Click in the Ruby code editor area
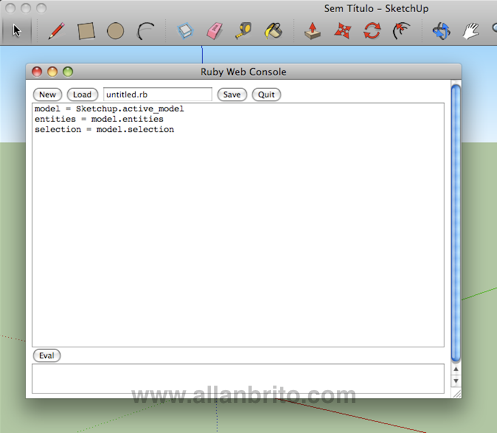This screenshot has width=497, height=433. [238, 225]
